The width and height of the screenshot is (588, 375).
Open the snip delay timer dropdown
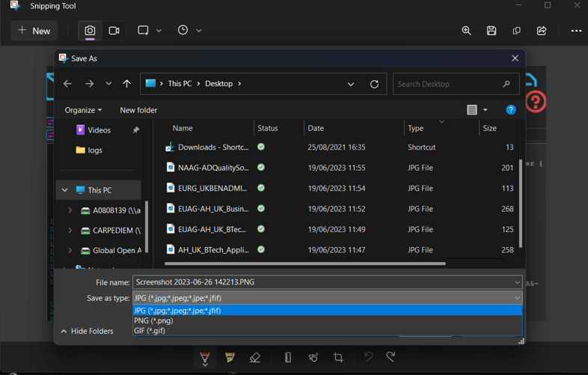click(190, 31)
